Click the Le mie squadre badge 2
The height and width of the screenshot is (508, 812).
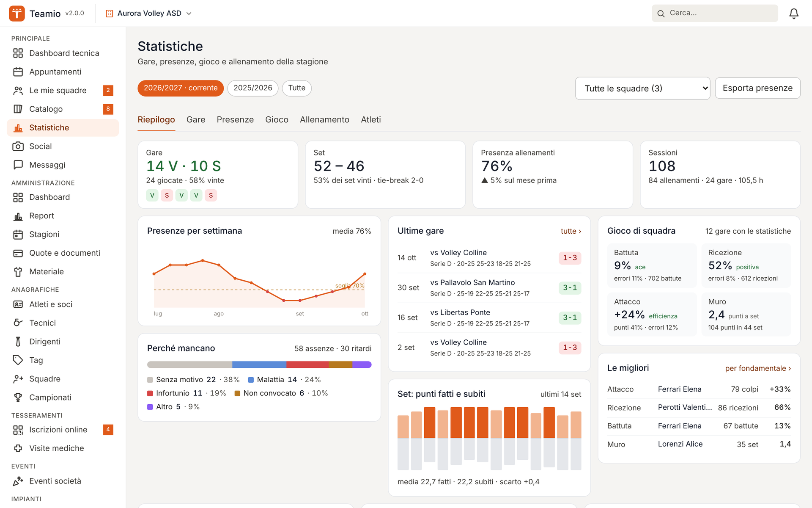pyautogui.click(x=108, y=90)
